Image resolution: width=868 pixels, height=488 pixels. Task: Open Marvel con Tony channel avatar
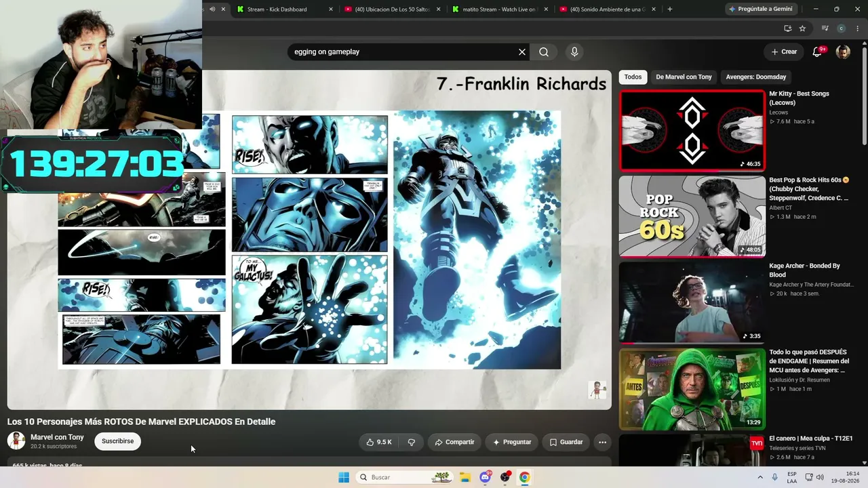[x=16, y=441]
